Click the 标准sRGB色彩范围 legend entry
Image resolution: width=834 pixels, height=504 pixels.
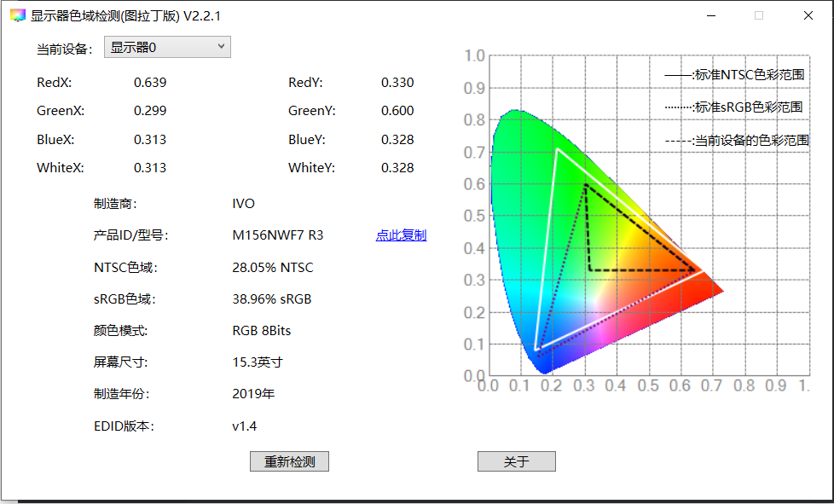733,107
